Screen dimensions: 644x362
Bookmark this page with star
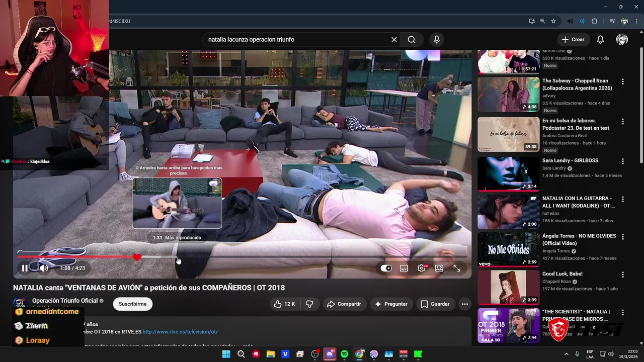[x=553, y=21]
